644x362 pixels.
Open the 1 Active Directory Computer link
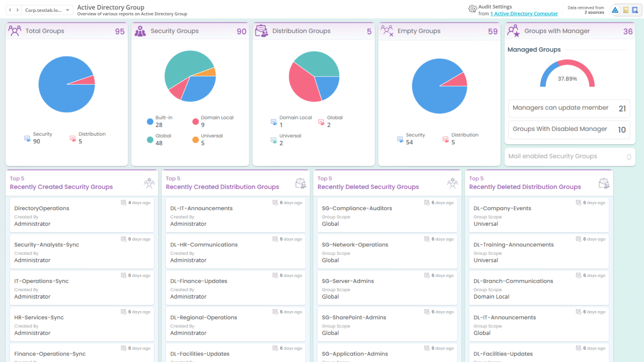click(x=524, y=14)
